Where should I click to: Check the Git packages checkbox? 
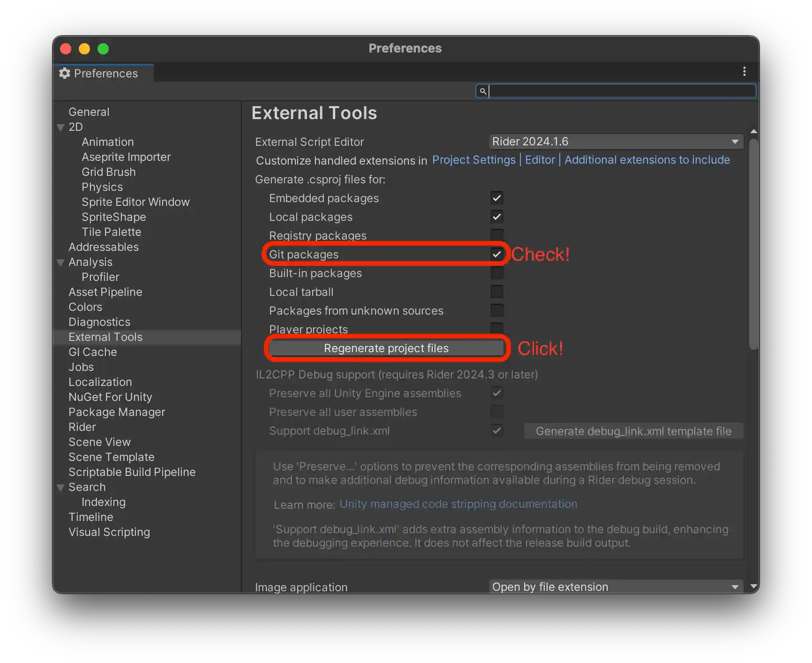pos(496,254)
